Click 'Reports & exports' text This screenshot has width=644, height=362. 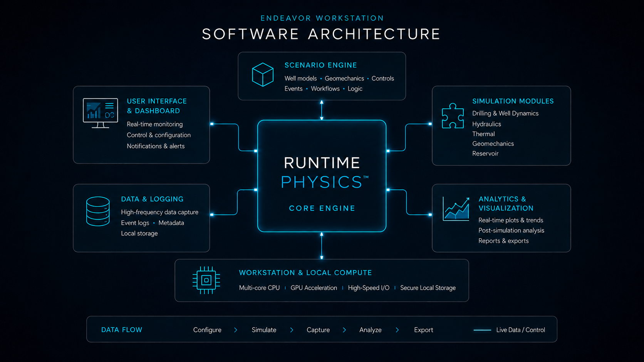click(x=503, y=241)
